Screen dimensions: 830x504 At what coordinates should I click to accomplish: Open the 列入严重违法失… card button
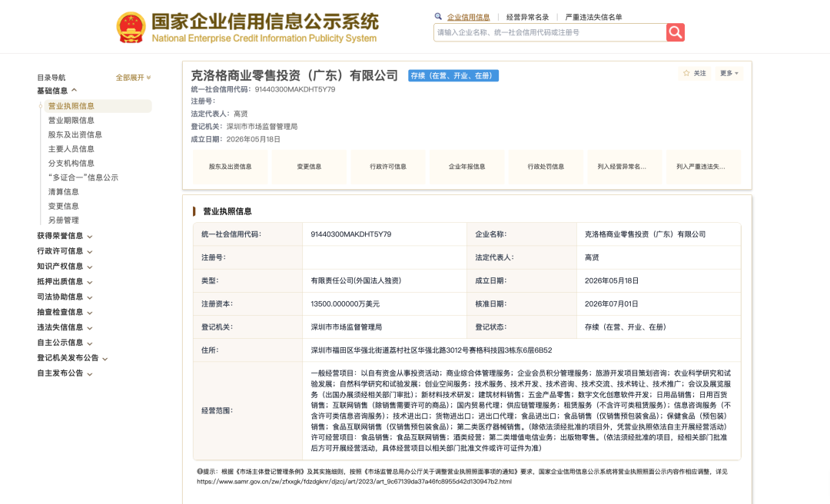pos(703,167)
